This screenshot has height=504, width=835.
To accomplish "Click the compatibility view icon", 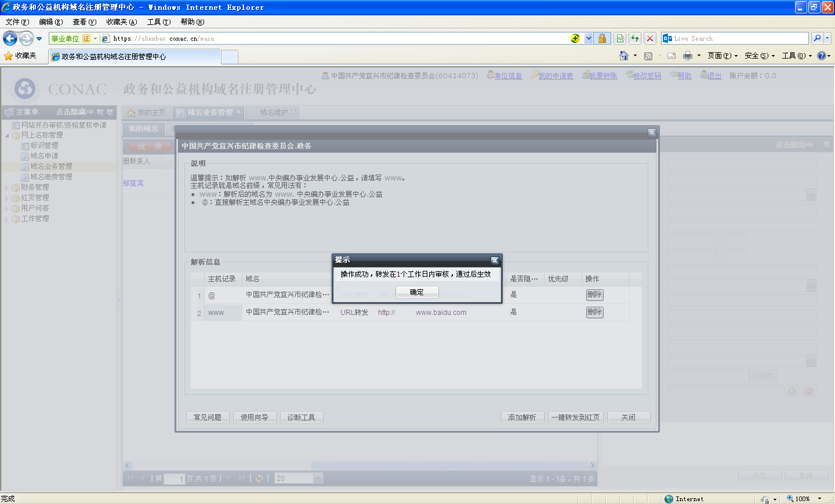I will (x=620, y=38).
